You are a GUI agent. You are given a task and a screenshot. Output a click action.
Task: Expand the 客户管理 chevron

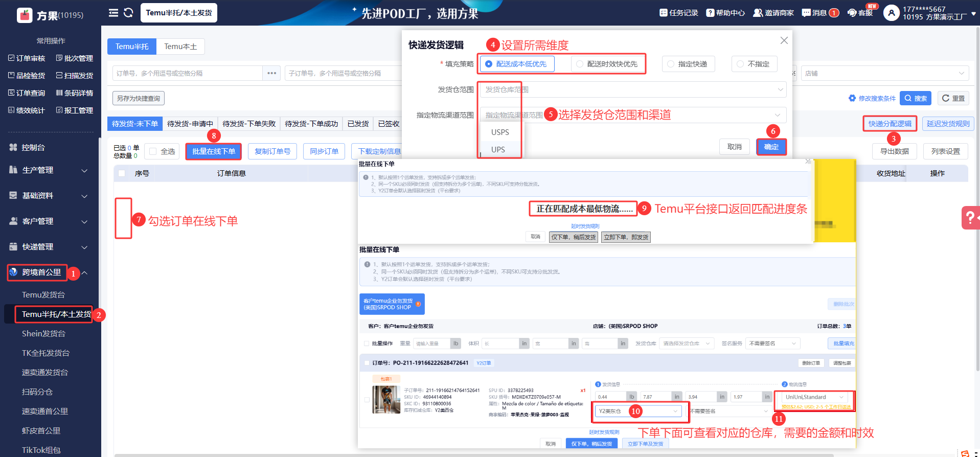(84, 221)
